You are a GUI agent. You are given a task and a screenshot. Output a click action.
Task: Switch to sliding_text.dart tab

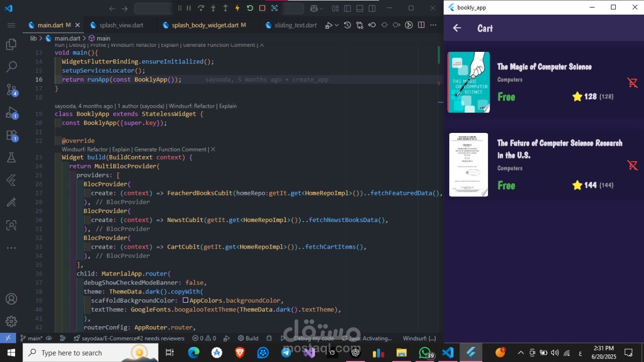[x=295, y=25]
